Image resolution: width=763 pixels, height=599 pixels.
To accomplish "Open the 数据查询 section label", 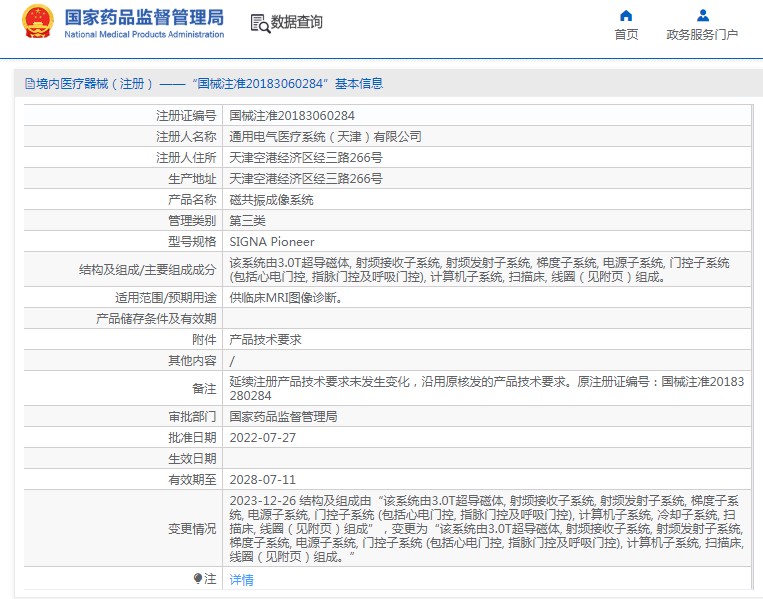I will 297,22.
